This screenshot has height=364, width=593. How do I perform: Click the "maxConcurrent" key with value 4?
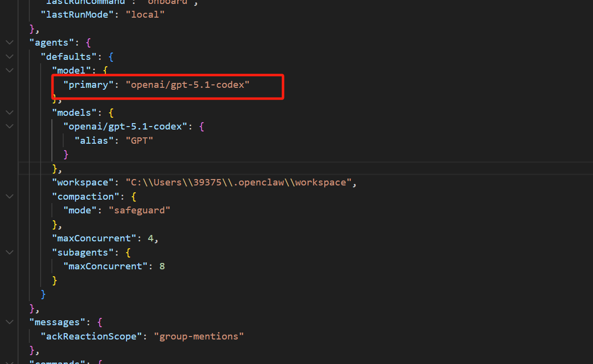click(x=94, y=238)
